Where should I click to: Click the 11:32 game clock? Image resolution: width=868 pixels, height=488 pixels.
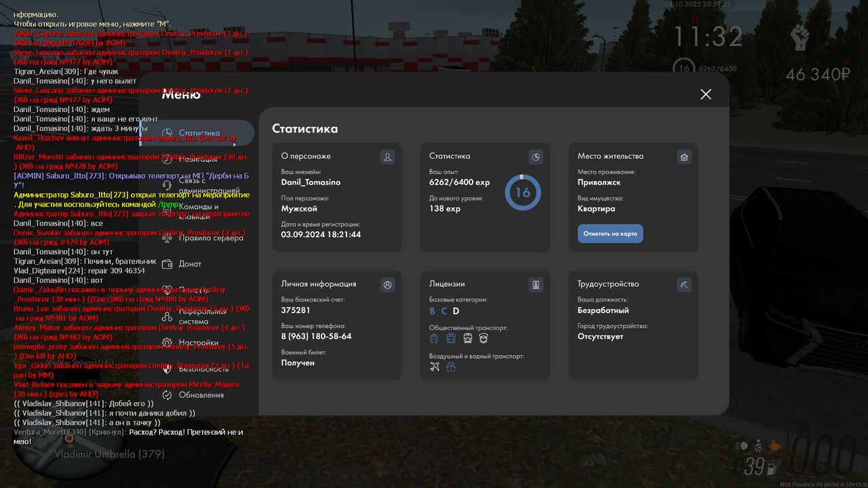[x=709, y=36]
